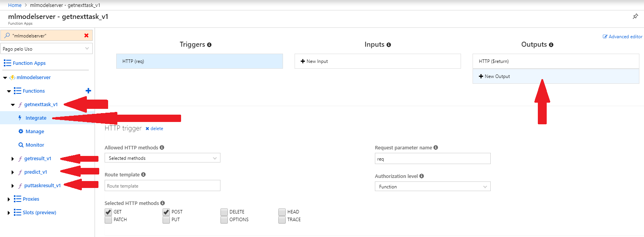Pin the blade with the pin icon
The height and width of the screenshot is (237, 644).
click(635, 16)
